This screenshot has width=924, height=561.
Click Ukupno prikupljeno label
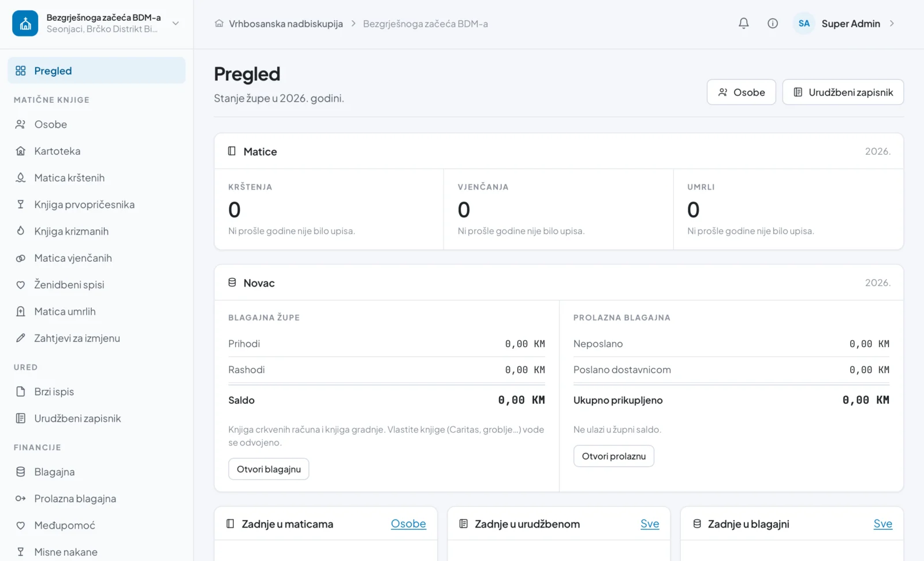pyautogui.click(x=618, y=400)
